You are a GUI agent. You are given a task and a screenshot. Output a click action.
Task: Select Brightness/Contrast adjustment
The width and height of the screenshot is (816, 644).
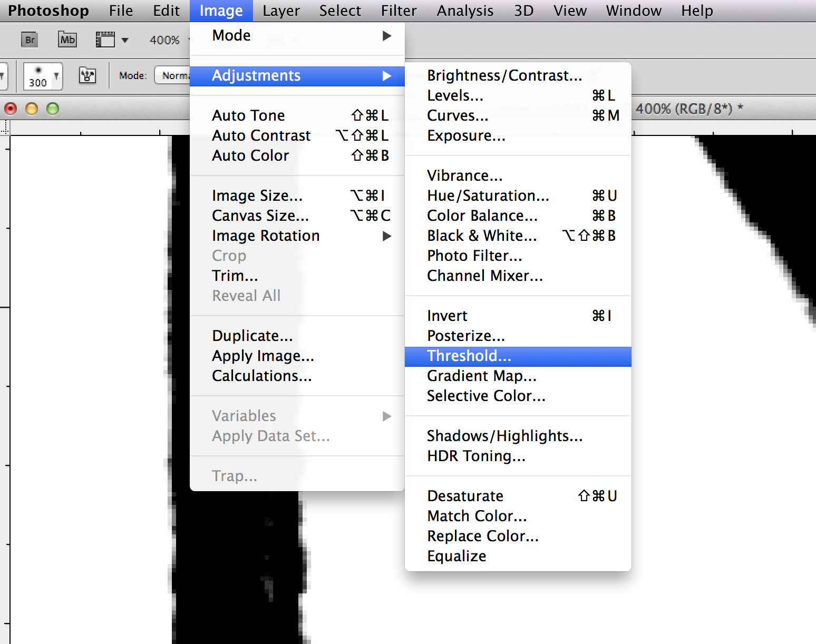[x=518, y=75]
